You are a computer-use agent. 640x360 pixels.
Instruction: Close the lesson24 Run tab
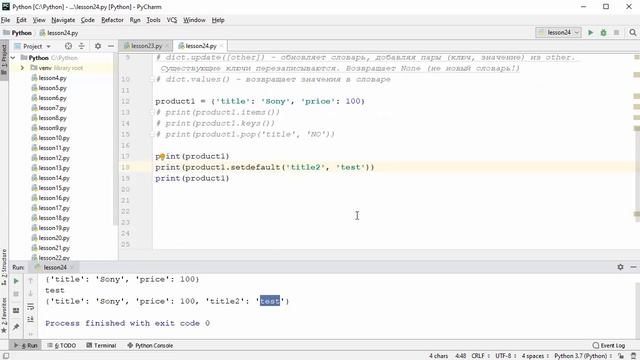click(71, 267)
